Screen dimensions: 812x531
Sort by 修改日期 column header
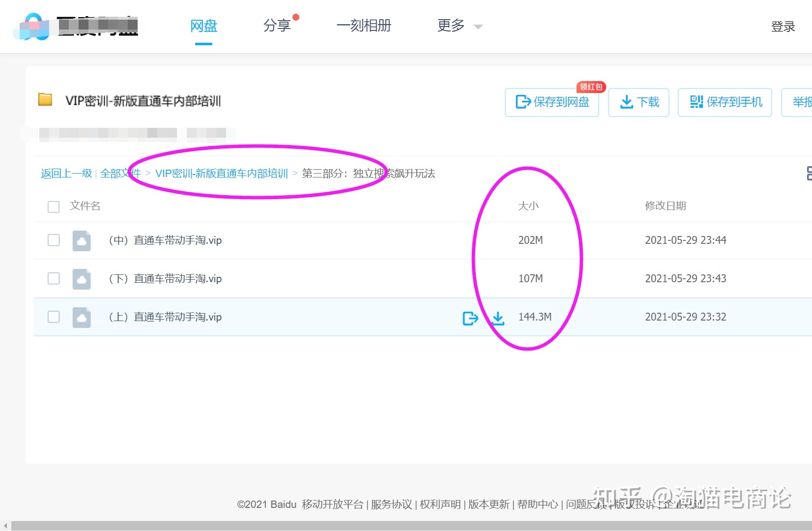click(666, 206)
